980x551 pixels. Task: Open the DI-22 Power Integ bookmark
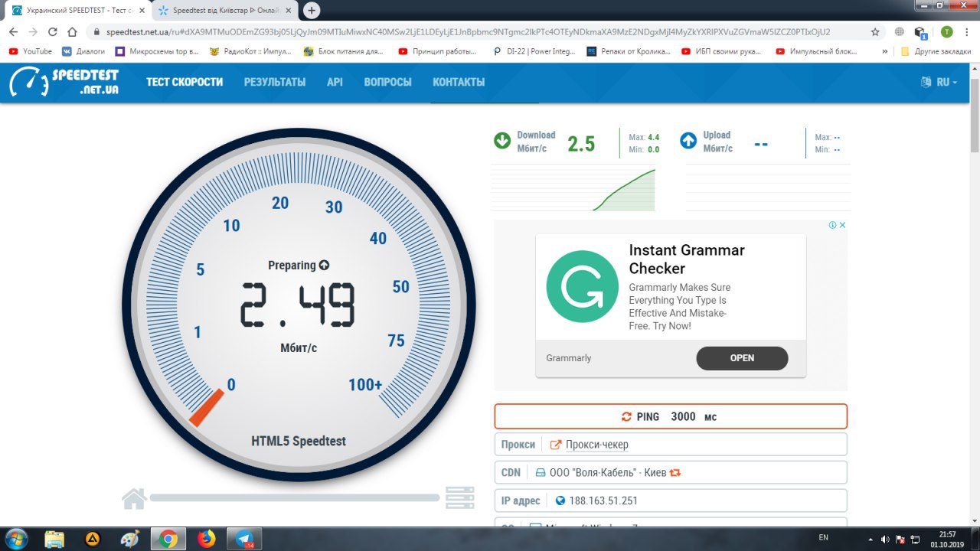click(534, 51)
